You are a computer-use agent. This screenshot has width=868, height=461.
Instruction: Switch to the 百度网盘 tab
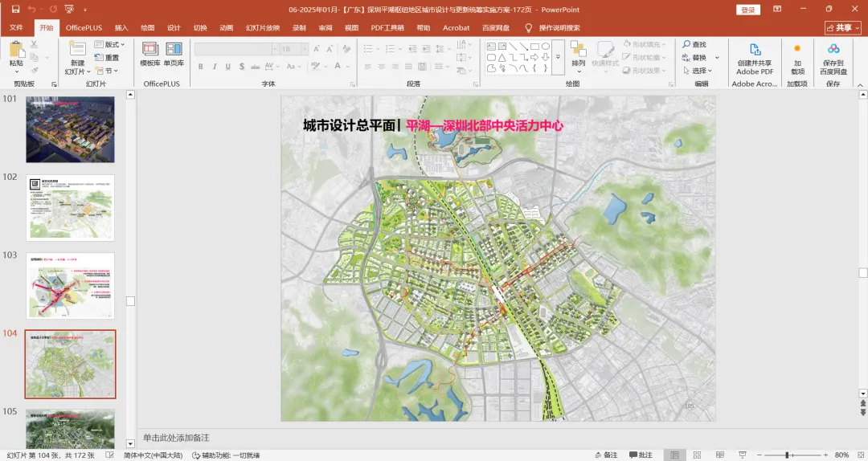click(x=495, y=27)
